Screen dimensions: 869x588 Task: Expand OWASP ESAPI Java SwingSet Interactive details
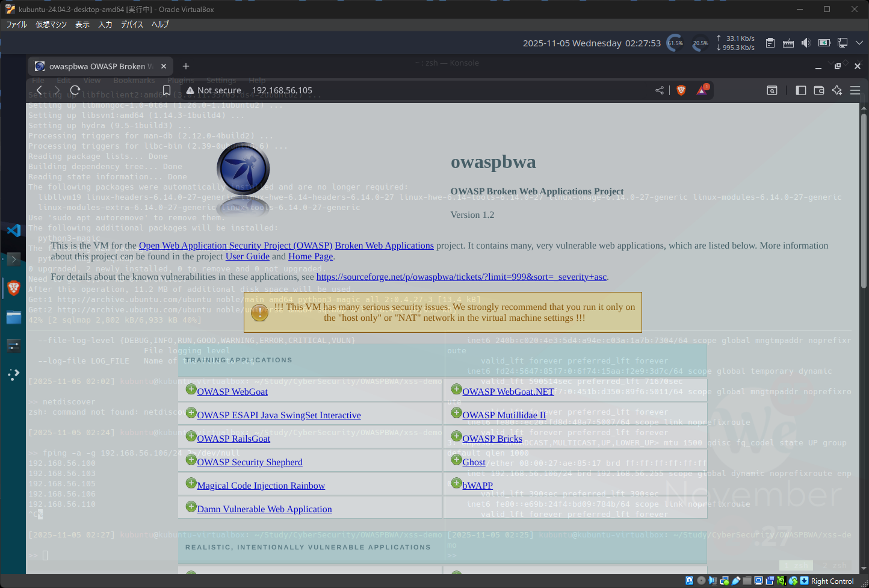pos(191,413)
